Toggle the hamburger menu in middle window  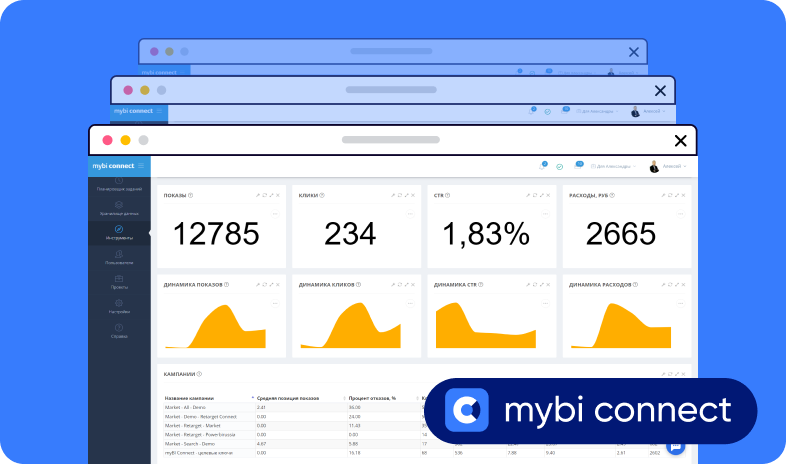click(159, 111)
